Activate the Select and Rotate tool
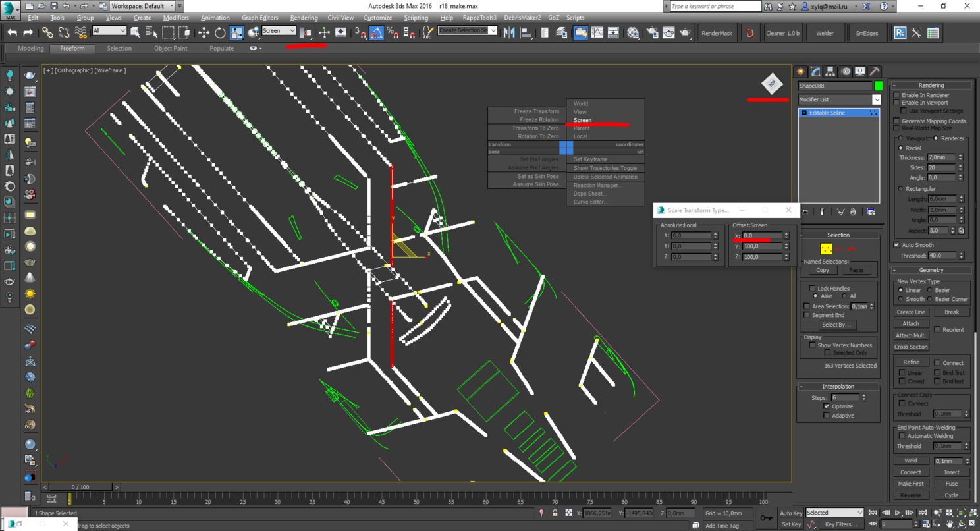Viewport: 980px width, 531px height. tap(220, 32)
